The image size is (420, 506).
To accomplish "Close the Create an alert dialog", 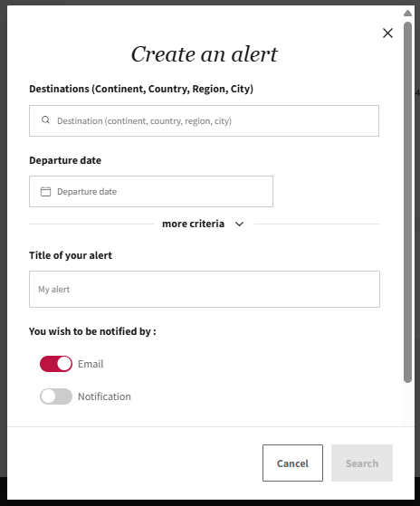I will (387, 33).
